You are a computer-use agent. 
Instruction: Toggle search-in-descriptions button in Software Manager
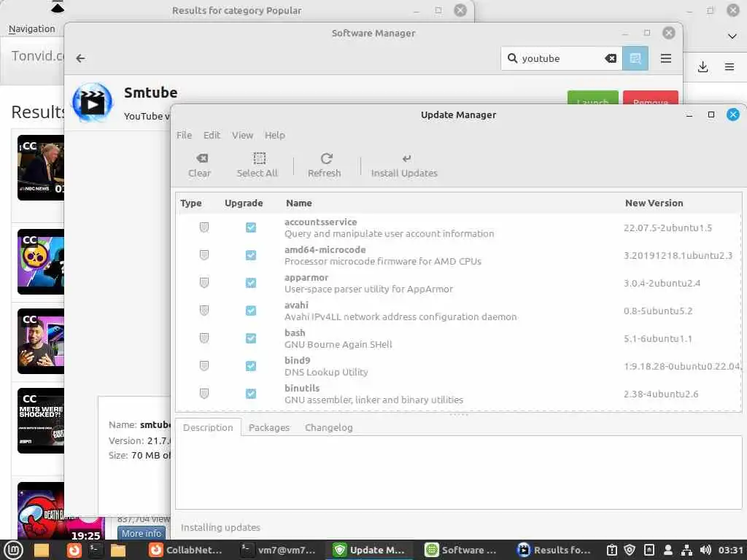click(635, 58)
